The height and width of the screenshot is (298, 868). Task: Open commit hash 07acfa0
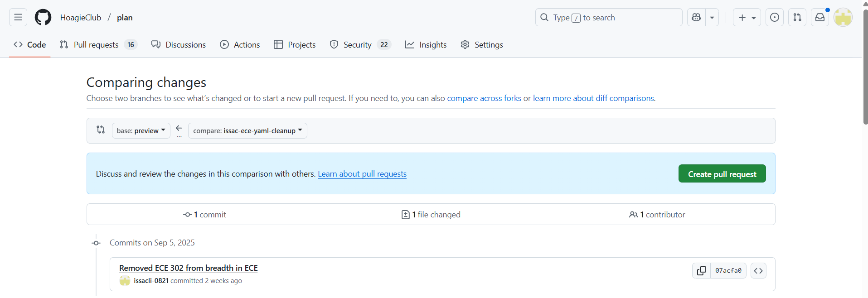(x=728, y=270)
